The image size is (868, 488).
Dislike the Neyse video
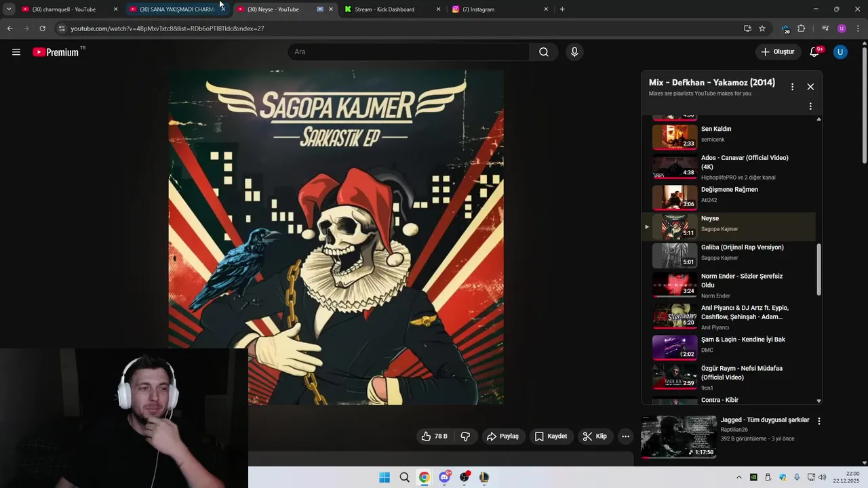pos(465,436)
